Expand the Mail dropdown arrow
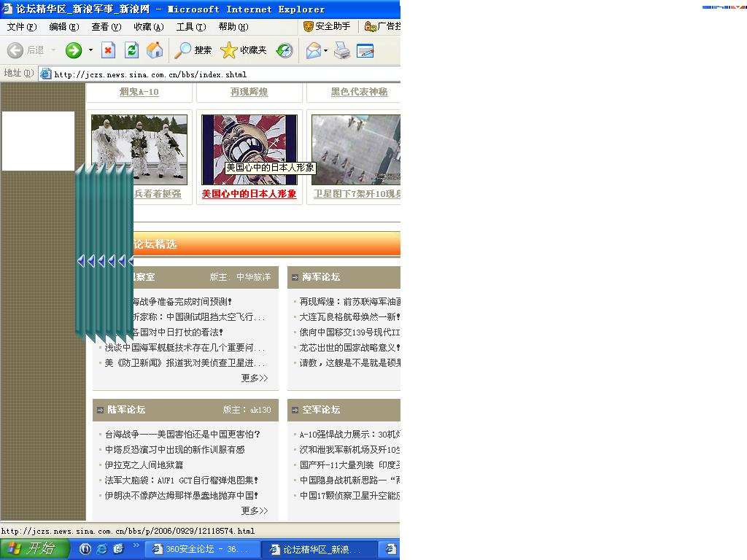Image resolution: width=747 pixels, height=560 pixels. pyautogui.click(x=325, y=50)
